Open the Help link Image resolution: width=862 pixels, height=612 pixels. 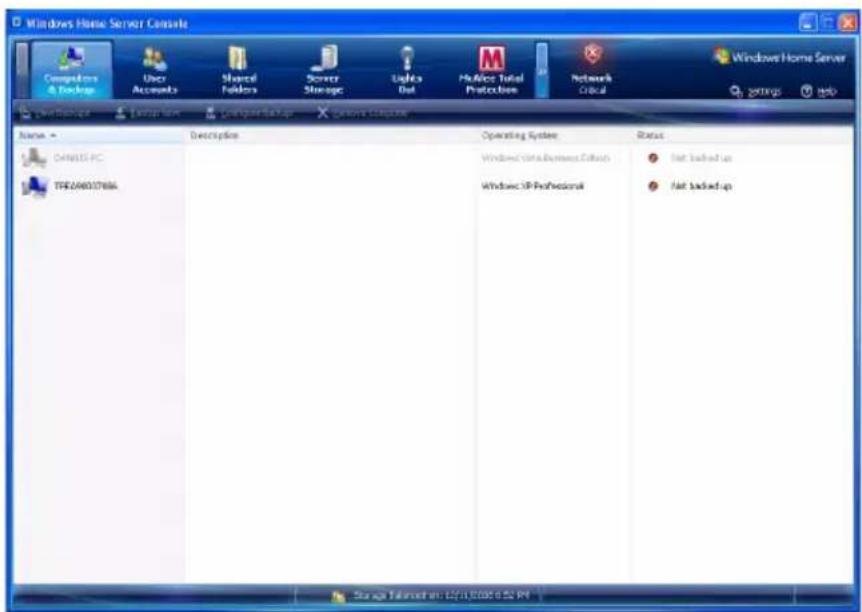819,91
